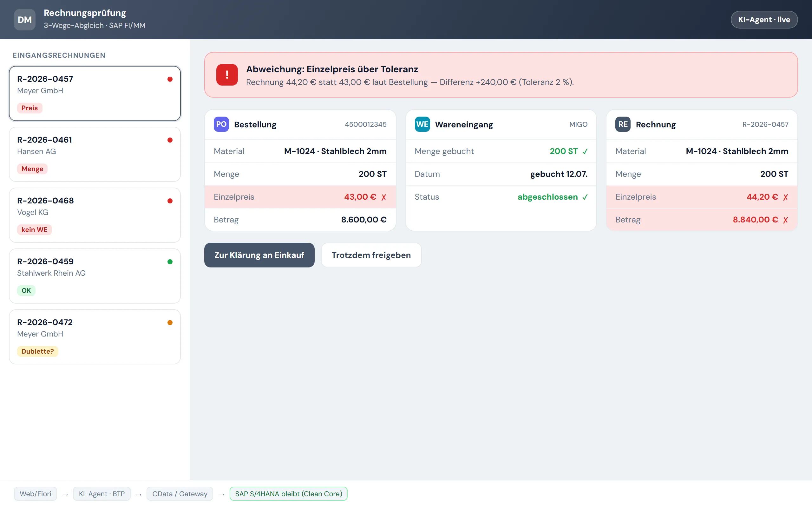This screenshot has height=507, width=812.
Task: Click the WE Wareneingang badge icon
Action: (422, 124)
